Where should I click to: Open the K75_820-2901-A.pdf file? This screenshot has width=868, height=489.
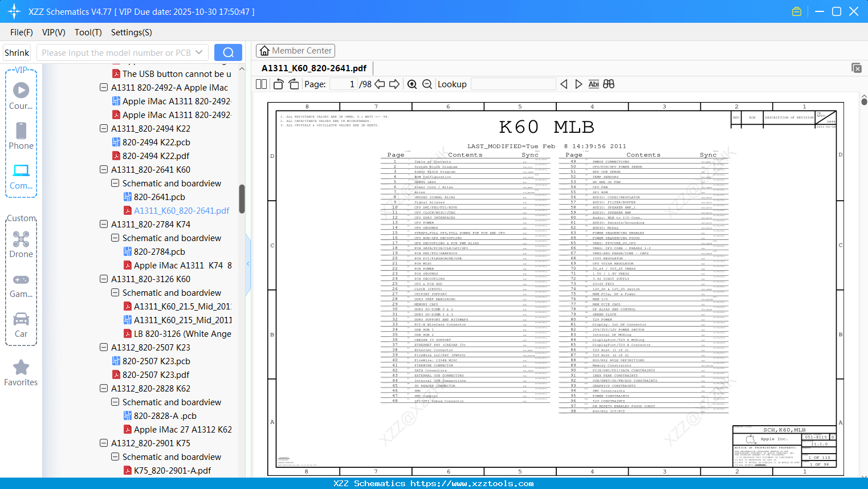[167, 471]
